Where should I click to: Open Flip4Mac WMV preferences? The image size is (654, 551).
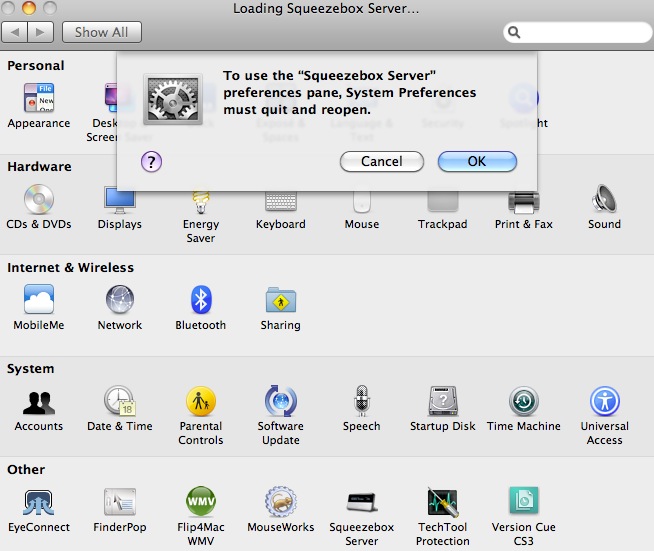201,503
